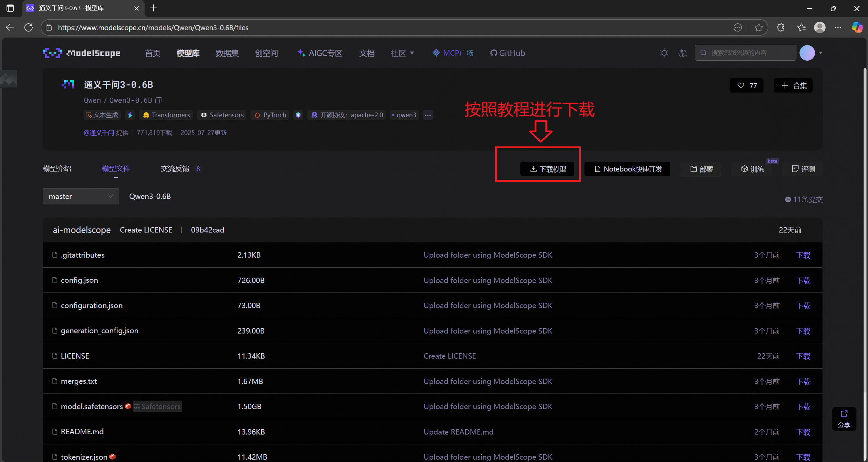Select the PyTorch tag
The width and height of the screenshot is (868, 462).
(270, 115)
